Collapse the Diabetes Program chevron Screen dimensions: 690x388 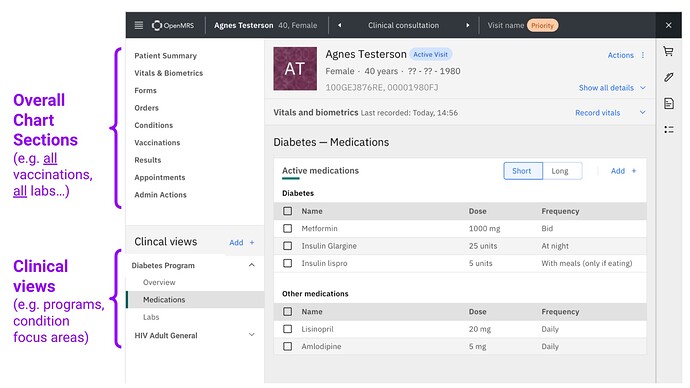[252, 265]
